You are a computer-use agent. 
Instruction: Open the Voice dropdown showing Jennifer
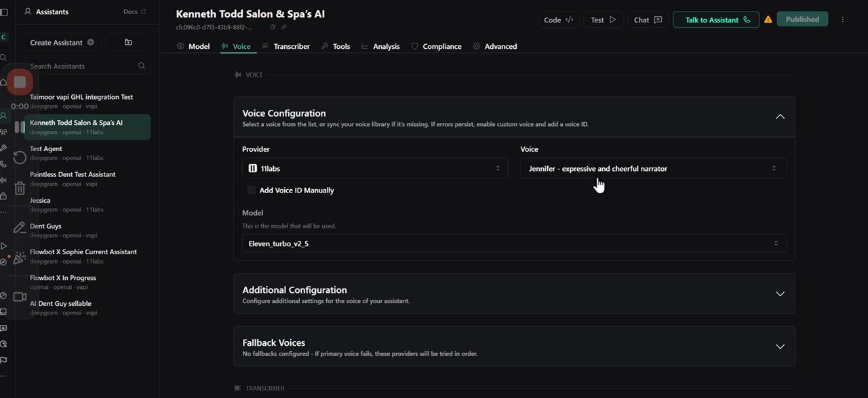654,168
